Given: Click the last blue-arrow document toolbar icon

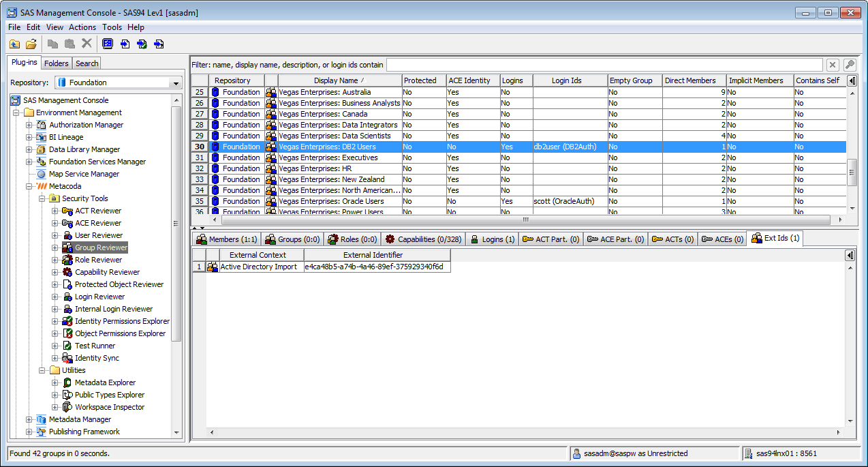Looking at the screenshot, I should pyautogui.click(x=159, y=44).
